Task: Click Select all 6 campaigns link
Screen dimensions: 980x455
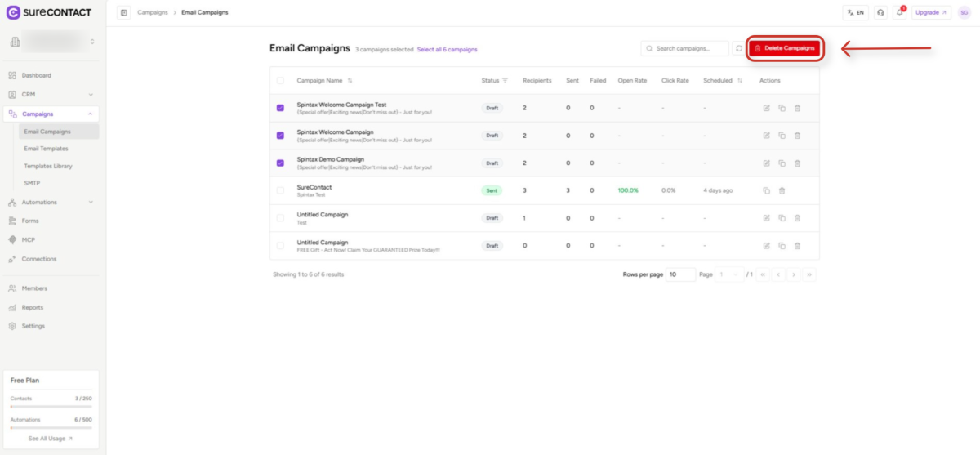Action: click(x=447, y=50)
